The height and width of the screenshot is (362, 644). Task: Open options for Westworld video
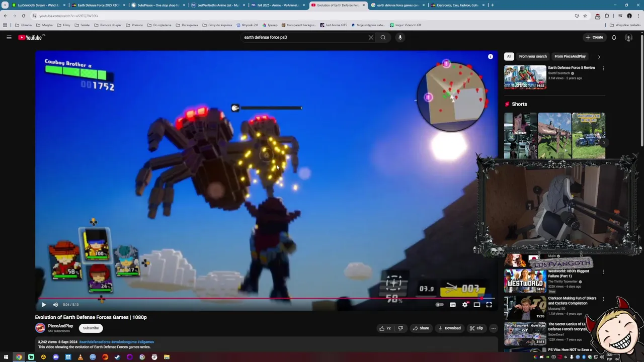coord(603,272)
